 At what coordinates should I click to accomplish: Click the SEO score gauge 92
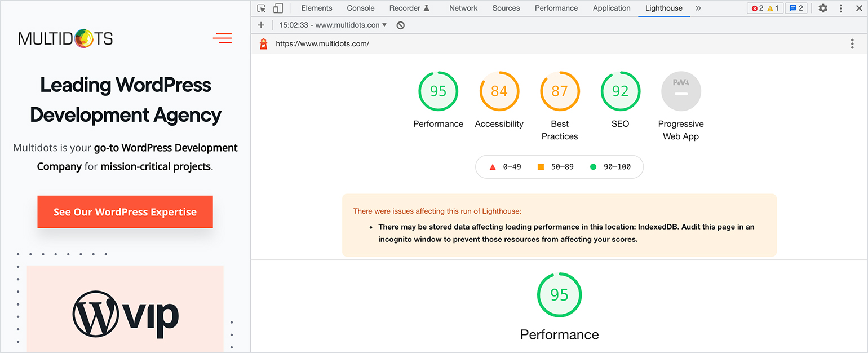click(x=620, y=91)
